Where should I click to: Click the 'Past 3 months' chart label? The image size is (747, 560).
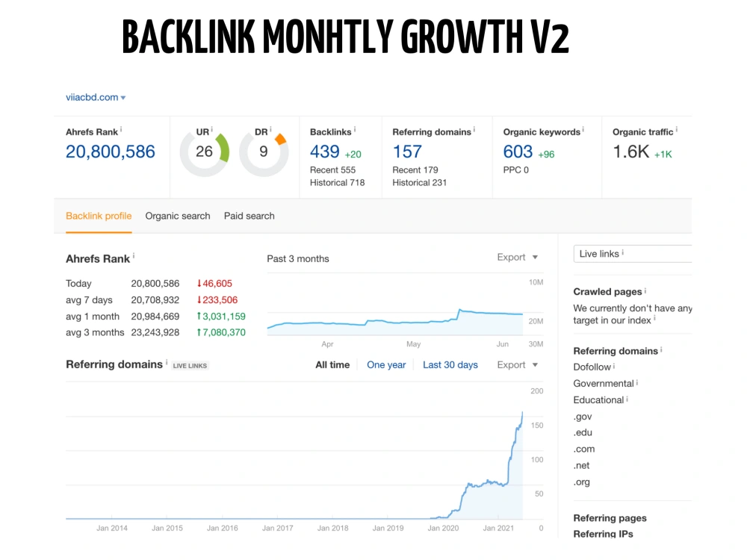298,259
